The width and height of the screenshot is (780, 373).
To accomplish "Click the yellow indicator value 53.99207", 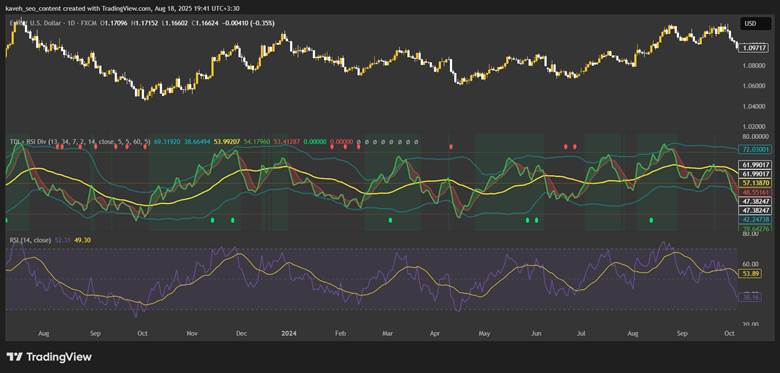I will click(x=228, y=142).
